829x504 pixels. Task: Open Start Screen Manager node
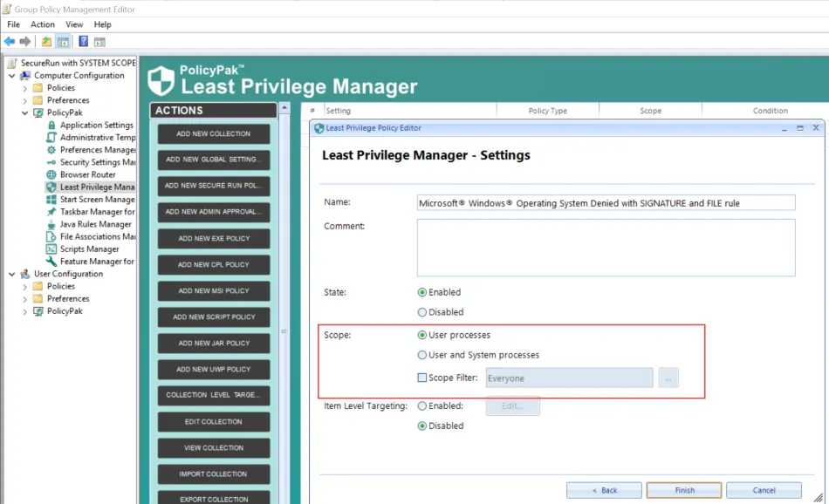pyautogui.click(x=96, y=200)
